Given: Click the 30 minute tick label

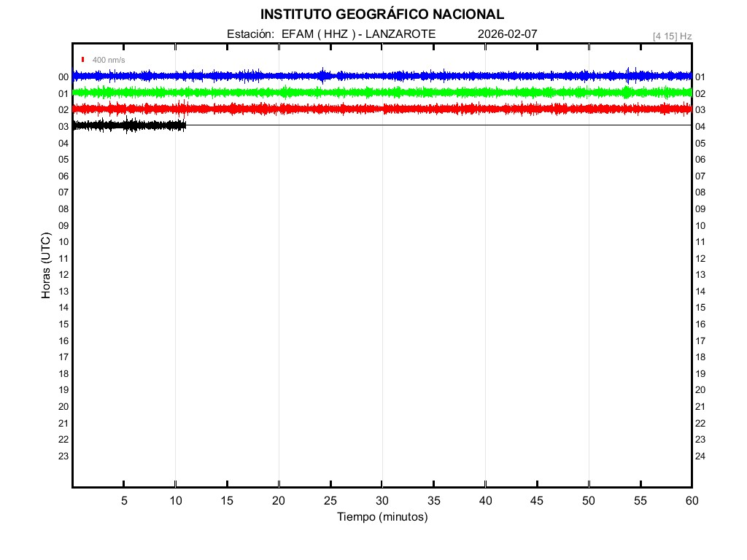Looking at the screenshot, I should 382,500.
